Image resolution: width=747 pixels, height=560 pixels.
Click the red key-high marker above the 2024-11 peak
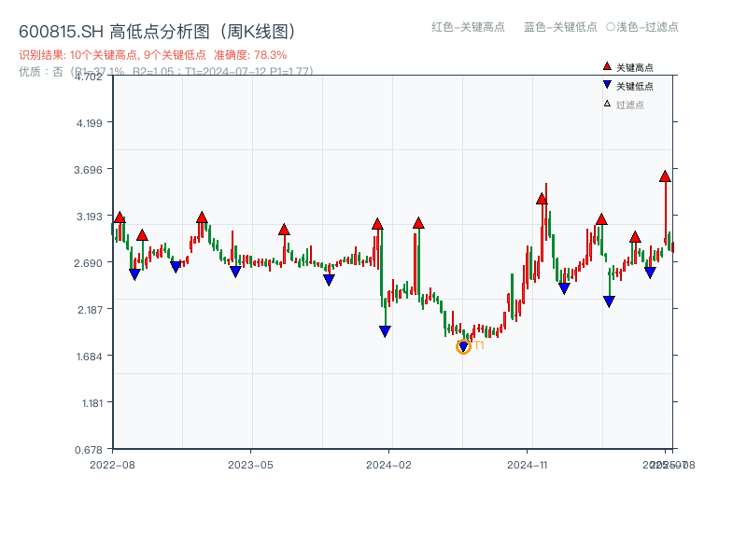pyautogui.click(x=542, y=198)
